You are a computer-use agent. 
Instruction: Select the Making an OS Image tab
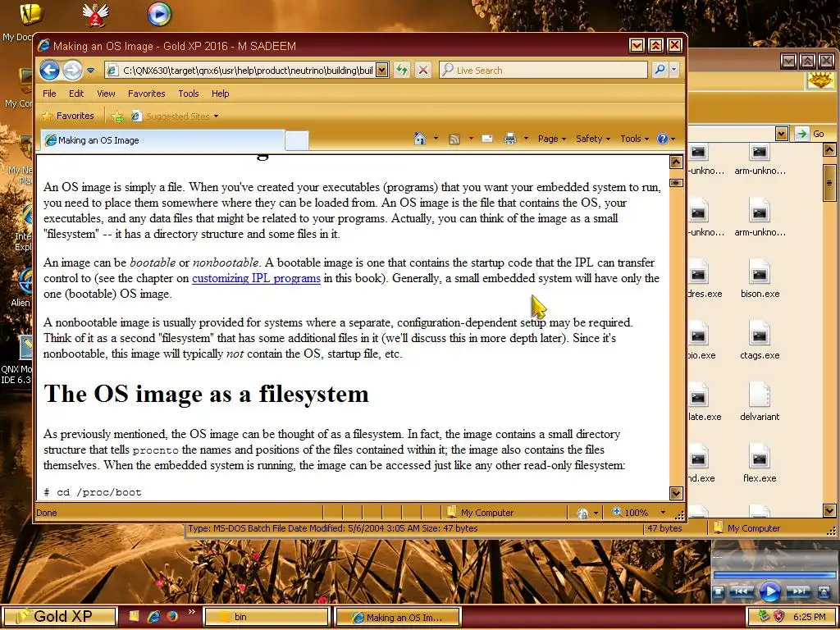[x=162, y=140]
